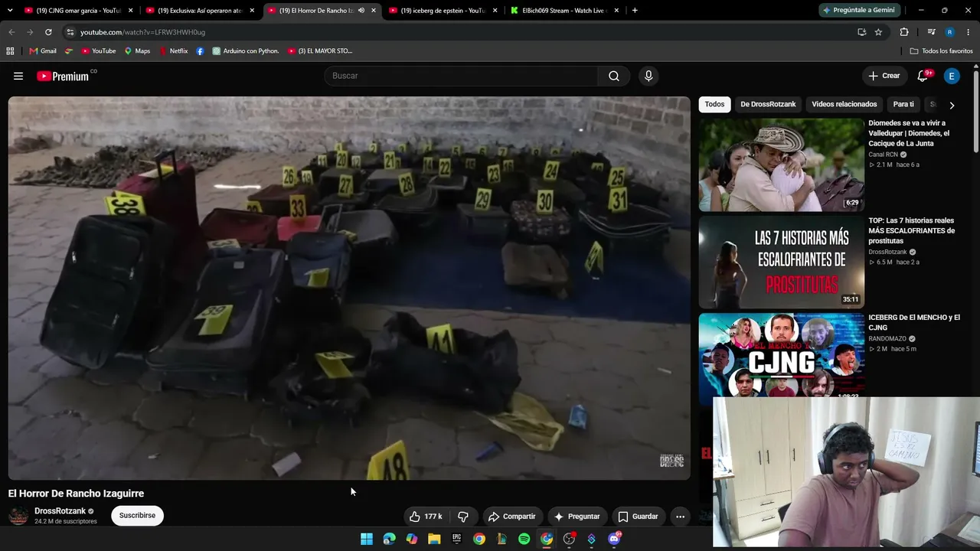Image resolution: width=980 pixels, height=551 pixels.
Task: Expand the tab search dropdown
Action: pyautogui.click(x=11, y=11)
